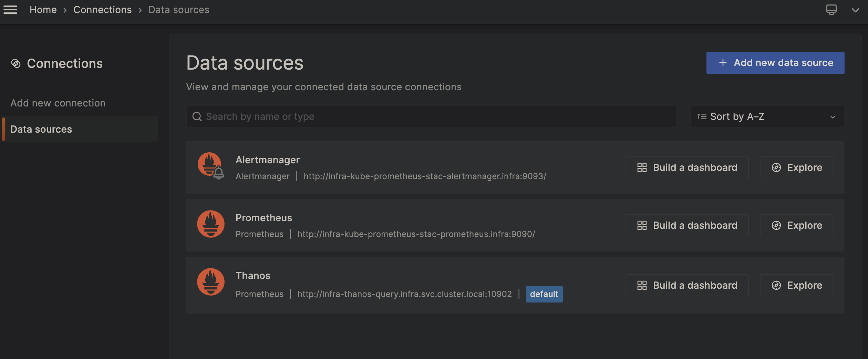Click compass icon in Thanos row
Image resolution: width=868 pixels, height=359 pixels.
click(x=776, y=285)
